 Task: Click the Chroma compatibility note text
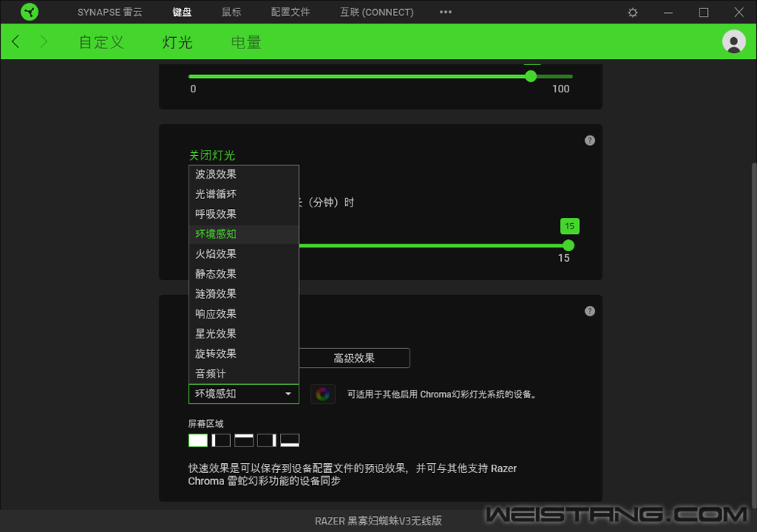point(442,394)
